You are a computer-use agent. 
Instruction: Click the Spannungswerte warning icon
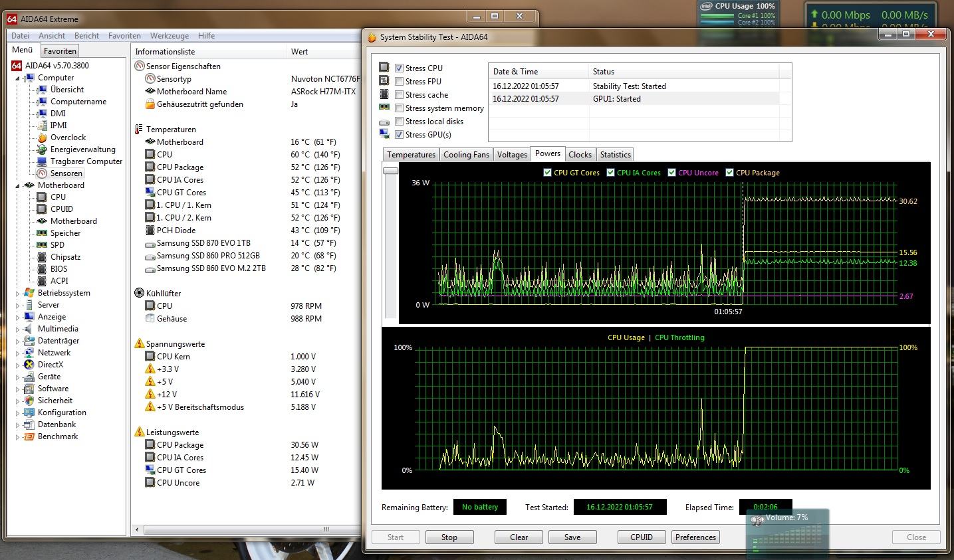pyautogui.click(x=140, y=344)
